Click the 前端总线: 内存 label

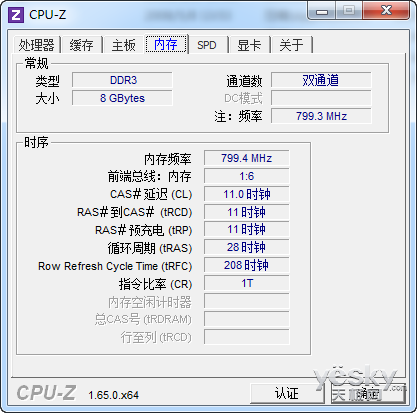point(150,176)
